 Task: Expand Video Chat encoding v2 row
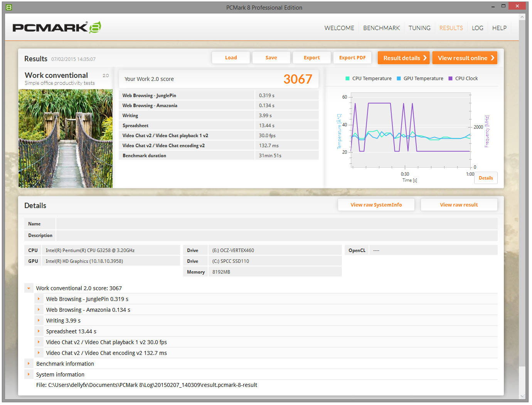tap(39, 353)
